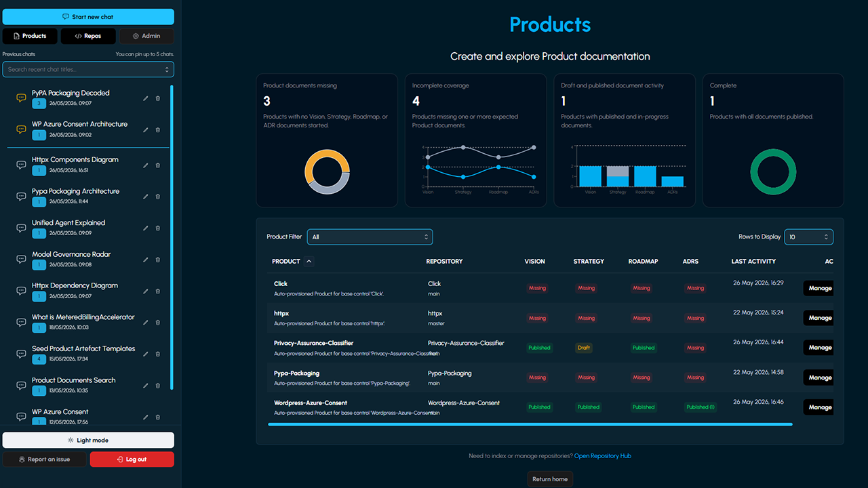Screen dimensions: 868x488
Task: Manage the httpx product
Action: [818, 318]
